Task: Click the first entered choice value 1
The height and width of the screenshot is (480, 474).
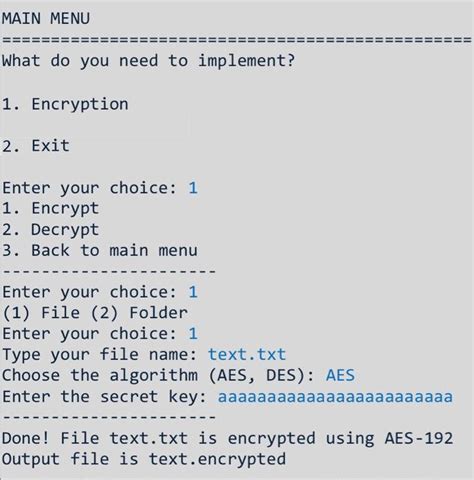Action: point(193,188)
